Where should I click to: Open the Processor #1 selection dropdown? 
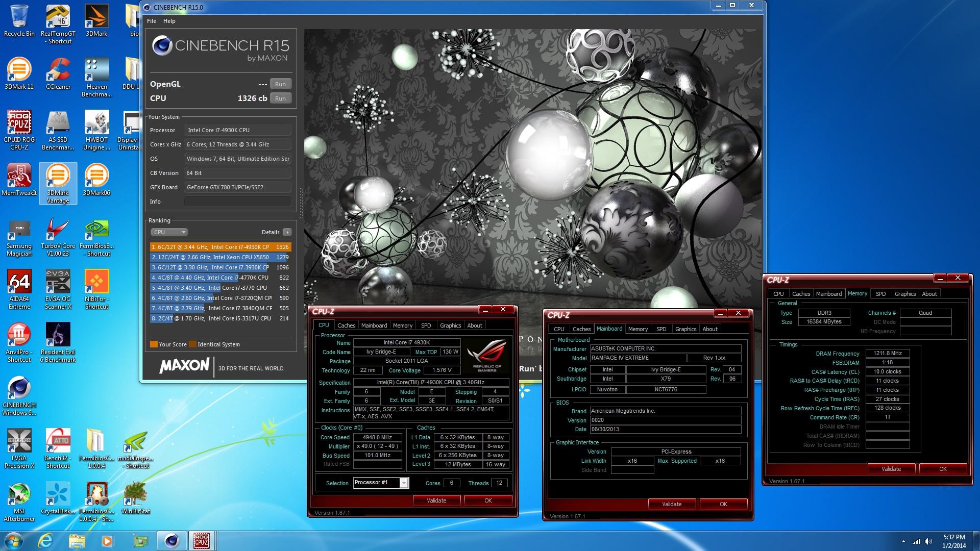(381, 483)
